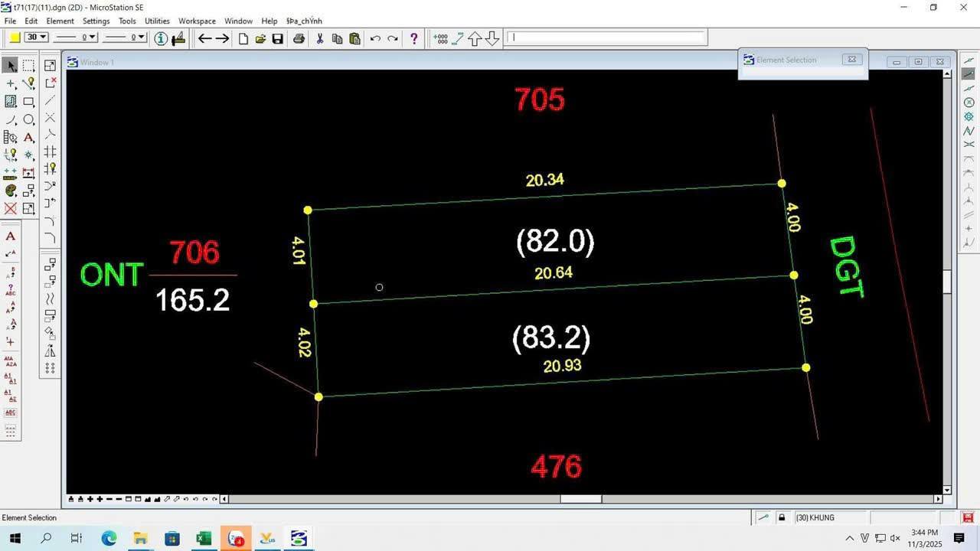Click the Key-in input field
This screenshot has height=551, width=980.
606,37
